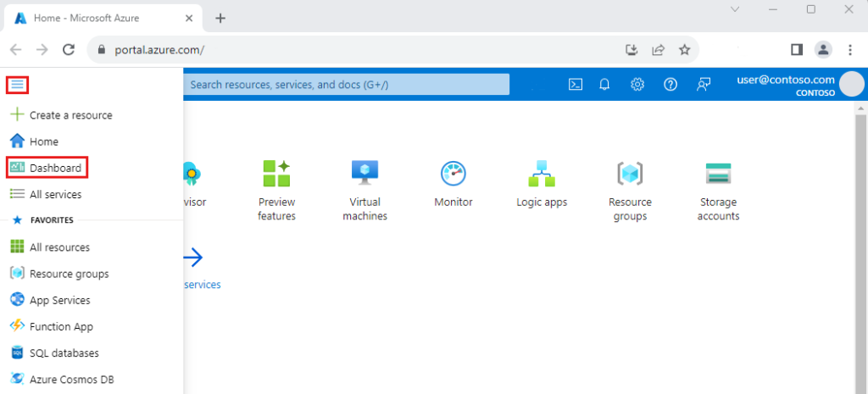This screenshot has width=868, height=394.
Task: Bookmark this page with star icon
Action: (x=684, y=49)
